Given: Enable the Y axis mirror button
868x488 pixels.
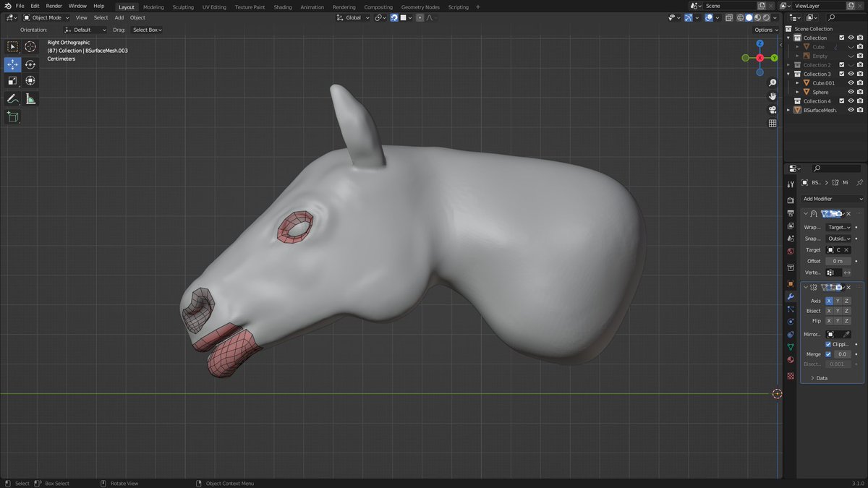Looking at the screenshot, I should click(x=838, y=301).
